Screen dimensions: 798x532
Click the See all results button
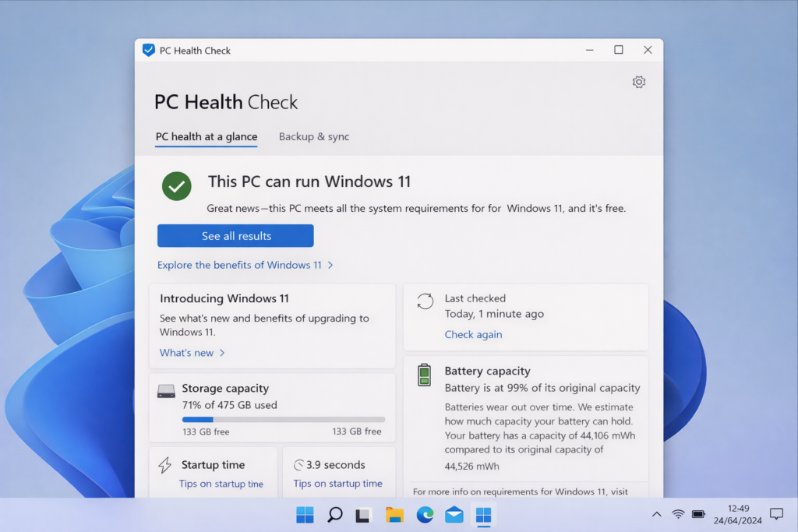[235, 235]
